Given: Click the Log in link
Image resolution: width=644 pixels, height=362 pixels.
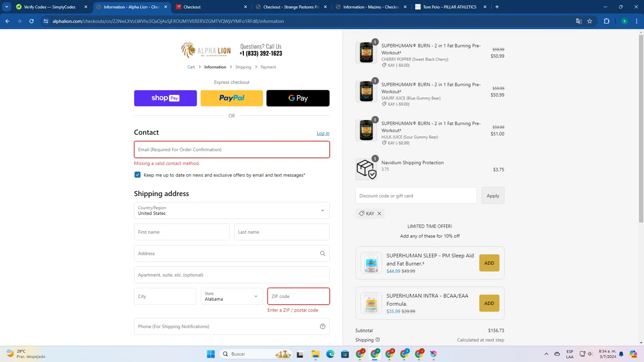Looking at the screenshot, I should click(323, 133).
